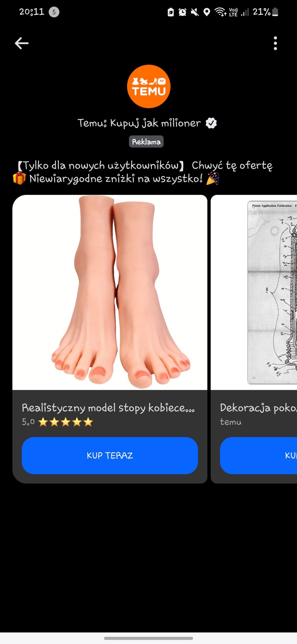Open Realistyczny model stopy title
297x644 pixels.
tap(108, 408)
